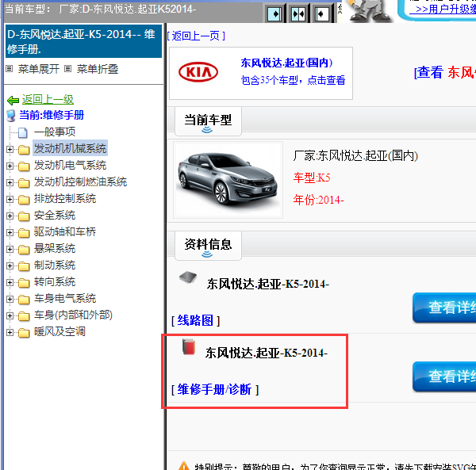This screenshot has width=476, height=470.
Task: Select 车身(内部和外部) tree item
Action: tap(73, 315)
